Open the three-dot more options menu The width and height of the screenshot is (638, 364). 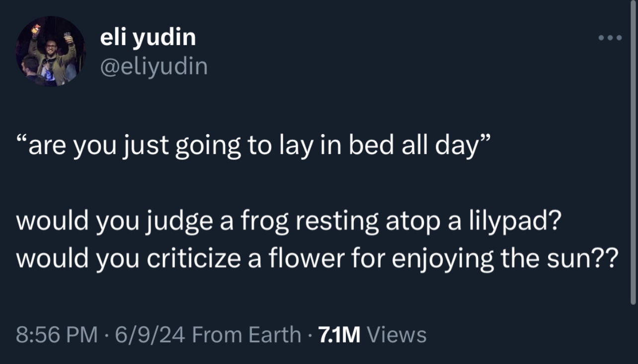(610, 38)
